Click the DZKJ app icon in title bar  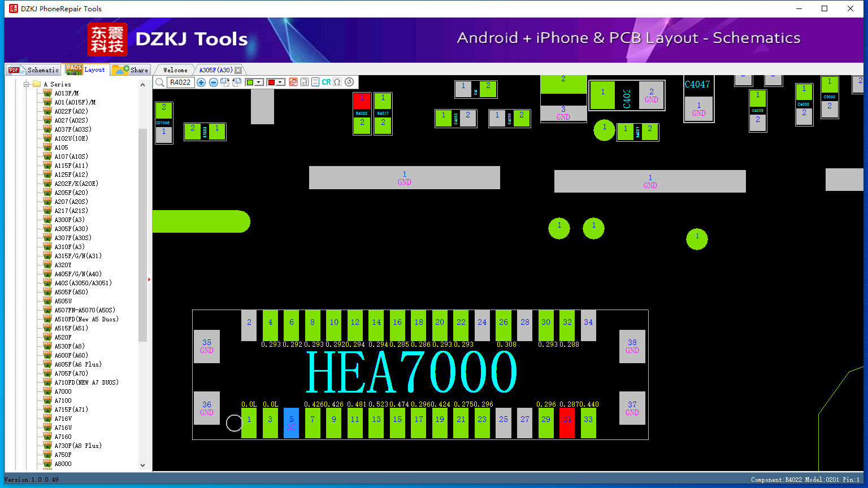[x=12, y=8]
